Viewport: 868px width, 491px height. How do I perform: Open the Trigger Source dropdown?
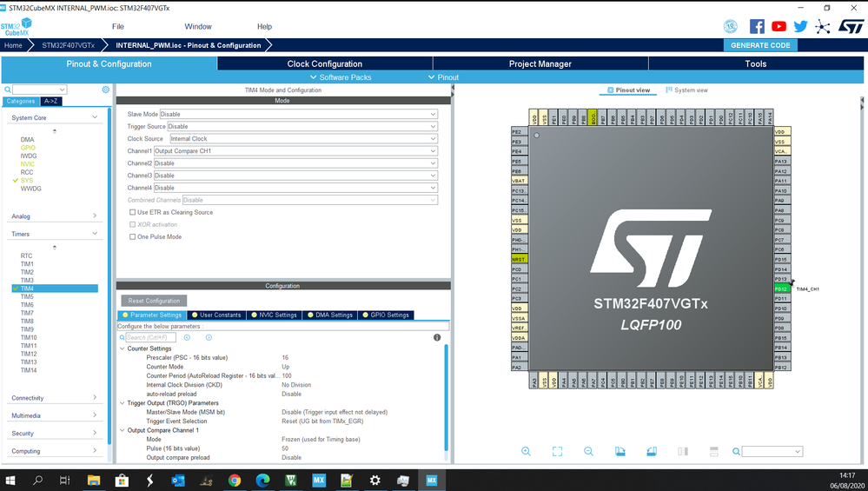[x=302, y=126]
